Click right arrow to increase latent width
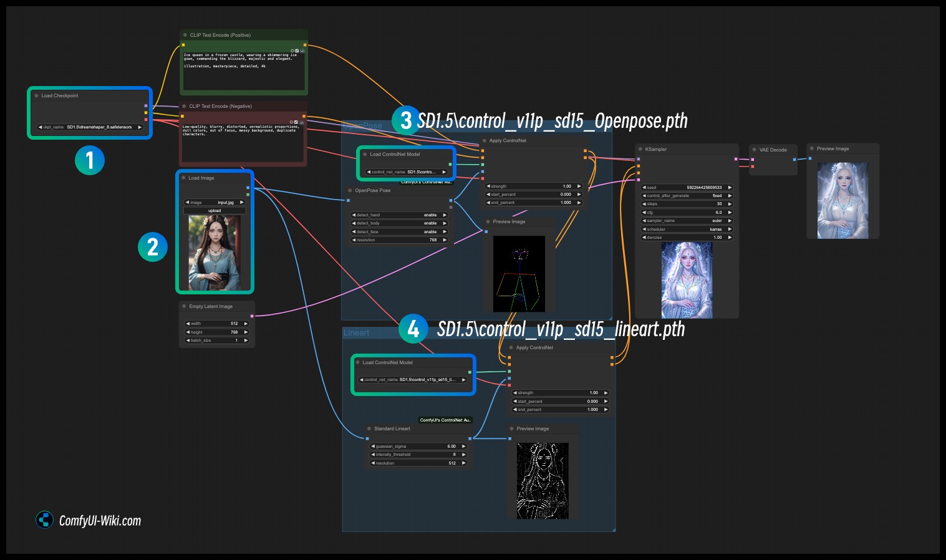 pos(246,324)
